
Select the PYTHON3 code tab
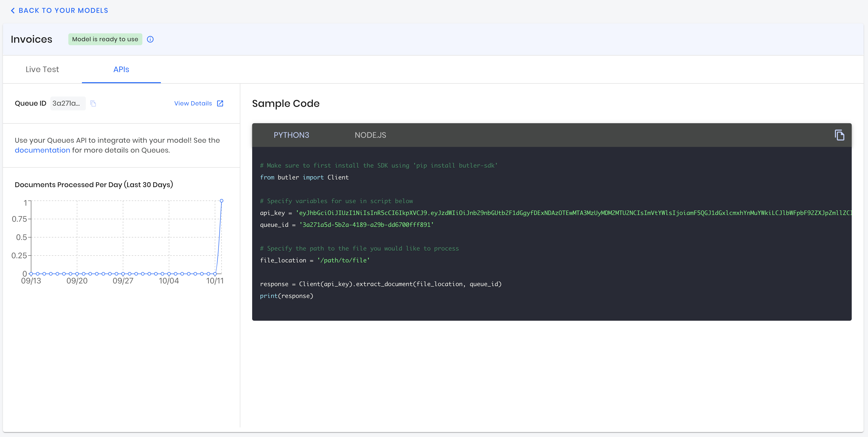[x=291, y=135]
